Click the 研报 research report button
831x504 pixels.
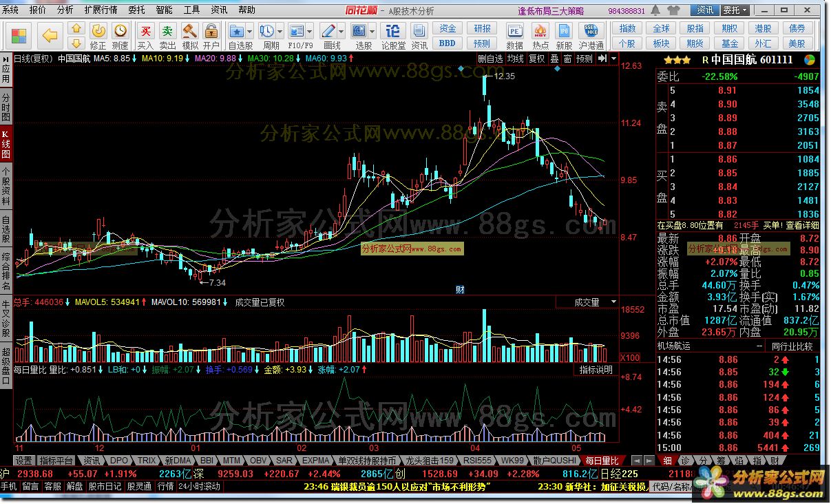click(x=483, y=29)
